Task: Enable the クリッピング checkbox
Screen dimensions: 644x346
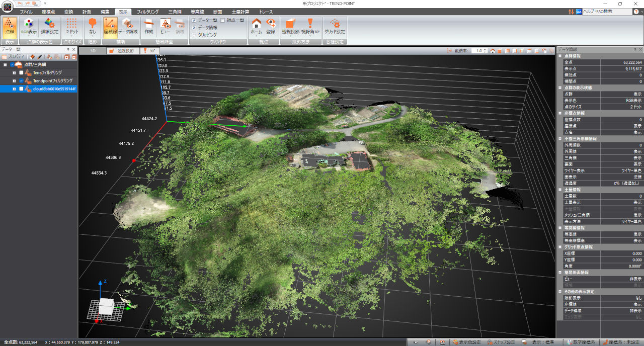Action: pos(194,35)
